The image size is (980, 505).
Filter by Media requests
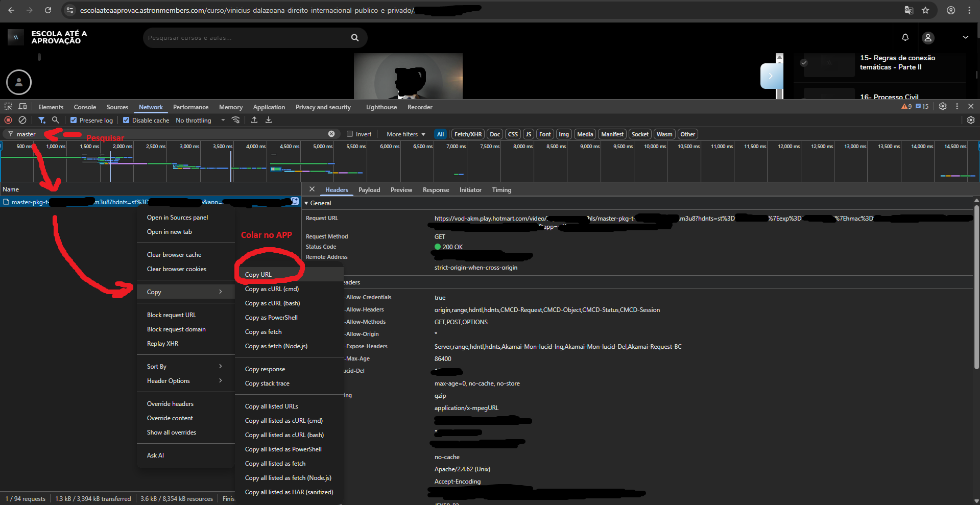585,134
